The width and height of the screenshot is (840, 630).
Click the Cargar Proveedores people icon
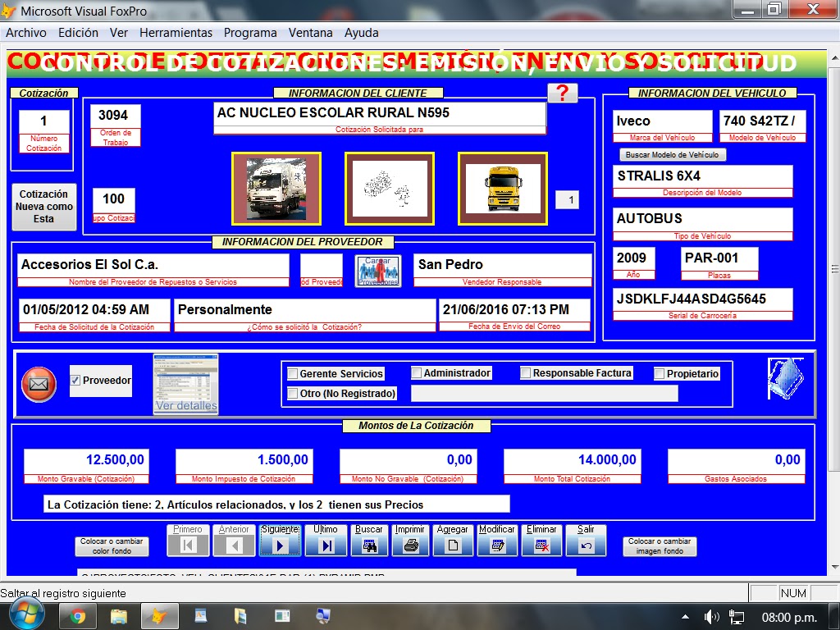pos(378,271)
